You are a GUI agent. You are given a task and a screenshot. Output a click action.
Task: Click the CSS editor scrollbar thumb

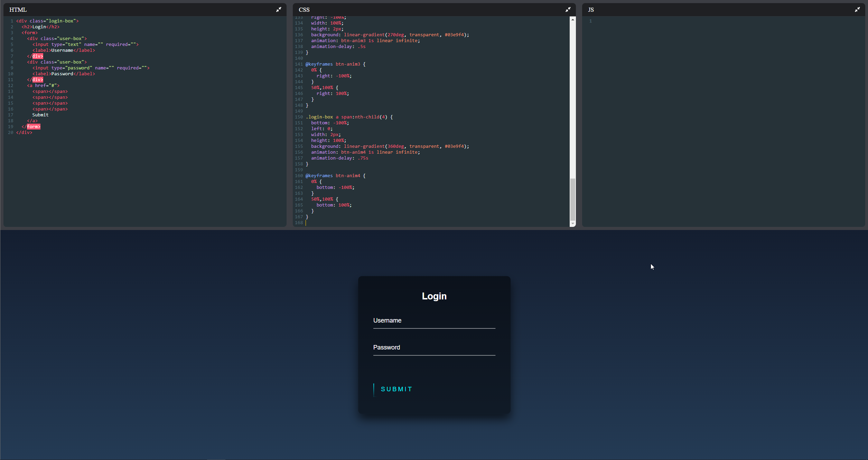[573, 199]
